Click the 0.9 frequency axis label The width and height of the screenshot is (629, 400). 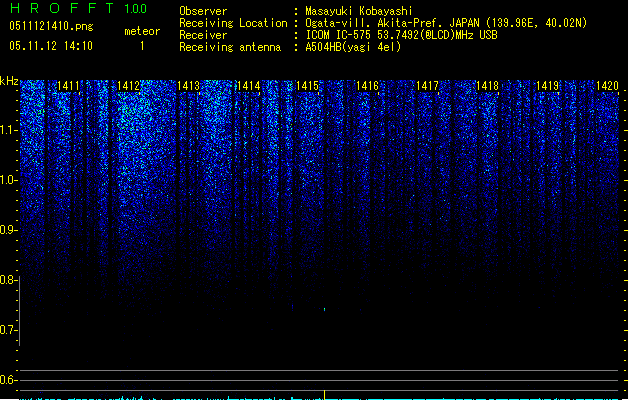click(x=8, y=230)
